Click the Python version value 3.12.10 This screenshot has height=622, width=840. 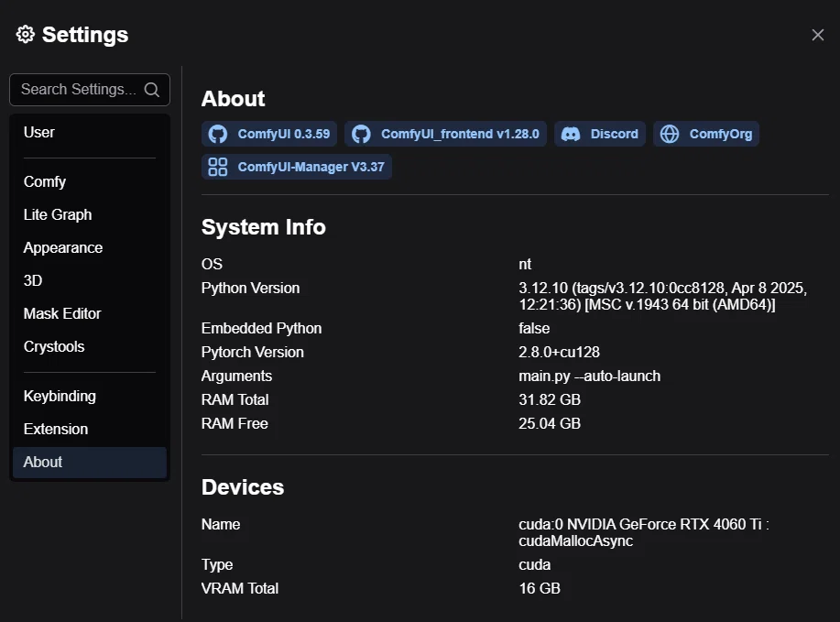coord(662,296)
